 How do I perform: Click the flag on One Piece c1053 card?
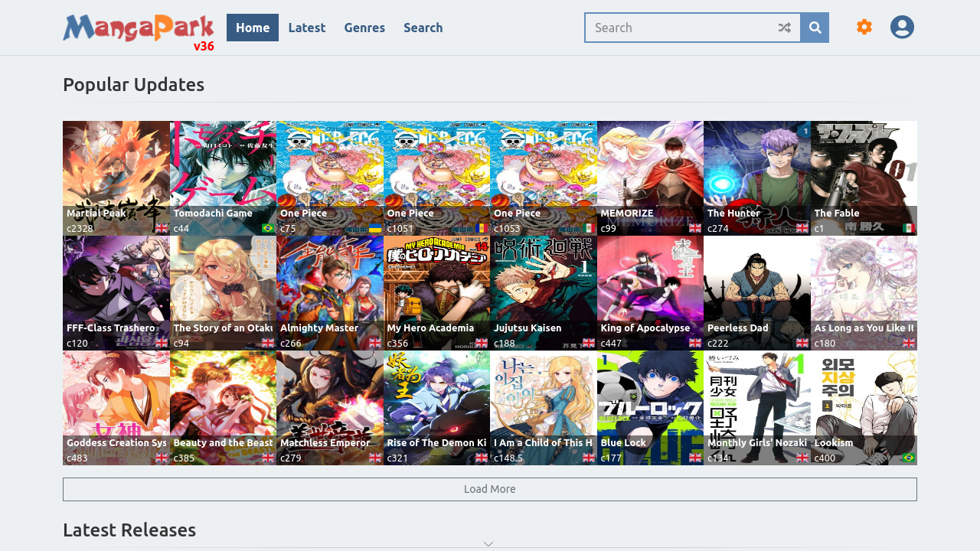pos(589,228)
